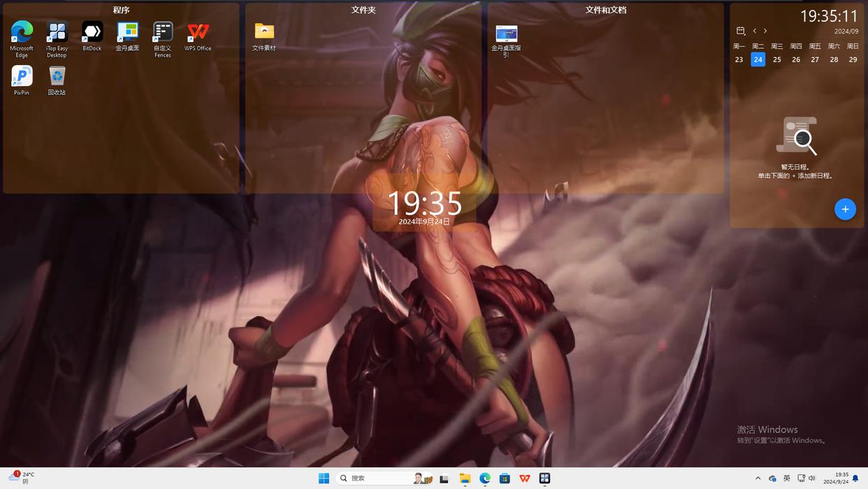The image size is (868, 489).
Task: Select the 回收站 recycle bin icon
Action: point(57,76)
